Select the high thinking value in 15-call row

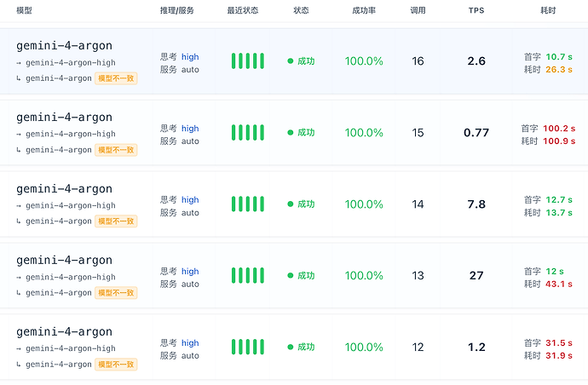pyautogui.click(x=190, y=129)
